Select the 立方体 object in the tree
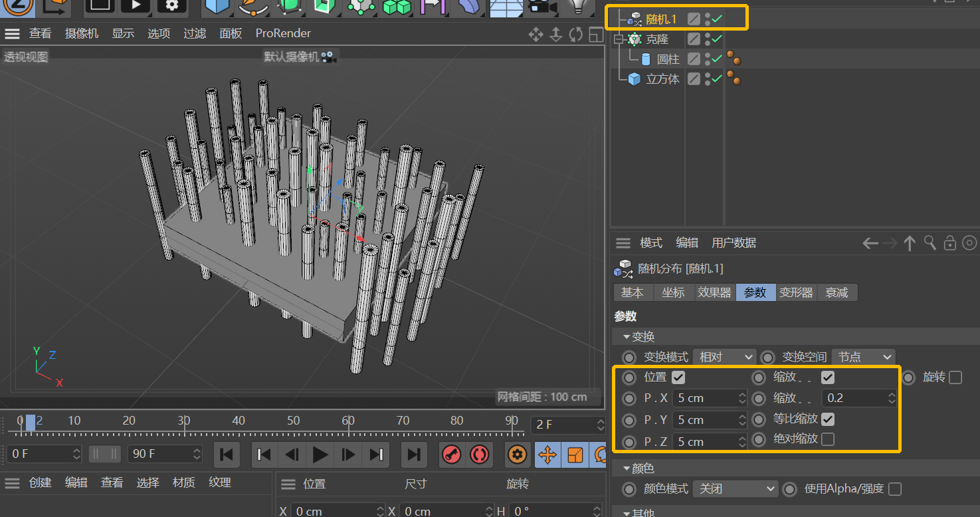This screenshot has width=980, height=517. [x=662, y=79]
